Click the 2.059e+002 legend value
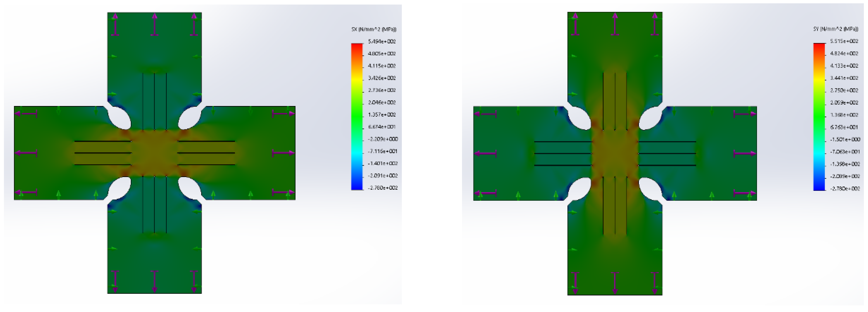The image size is (868, 312). coord(844,102)
